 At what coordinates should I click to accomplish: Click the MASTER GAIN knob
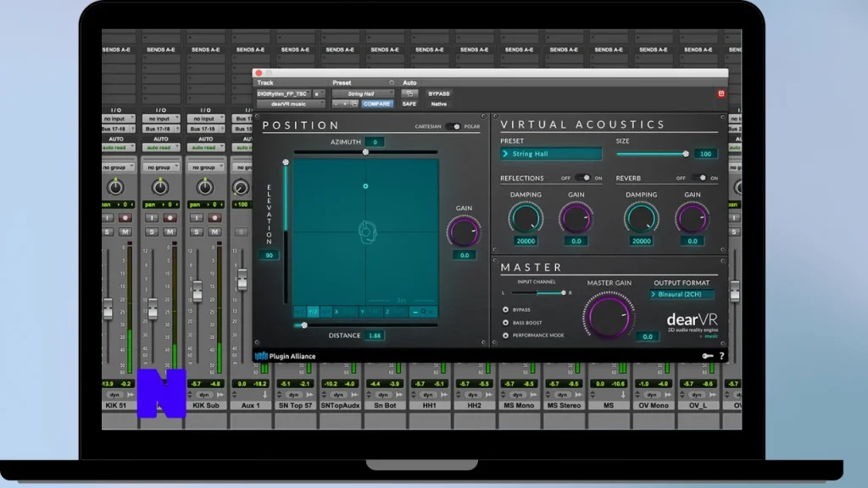click(609, 317)
